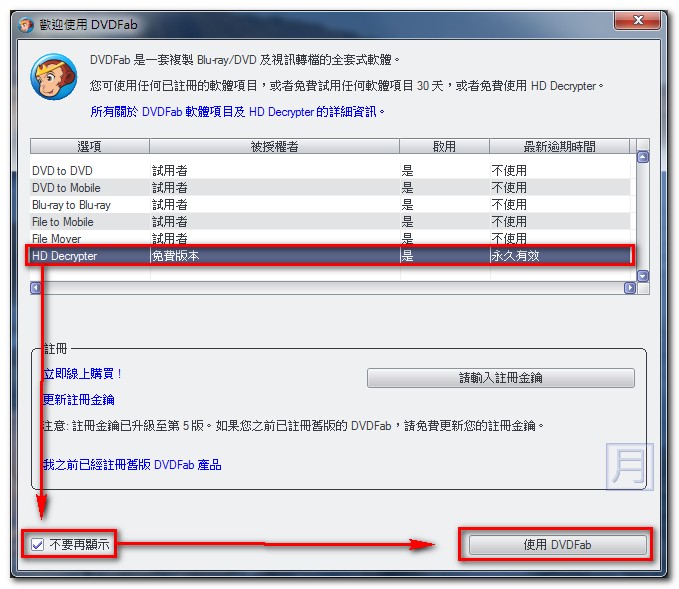Click the list's scroll down arrow
This screenshot has height=589, width=679.
pyautogui.click(x=643, y=275)
